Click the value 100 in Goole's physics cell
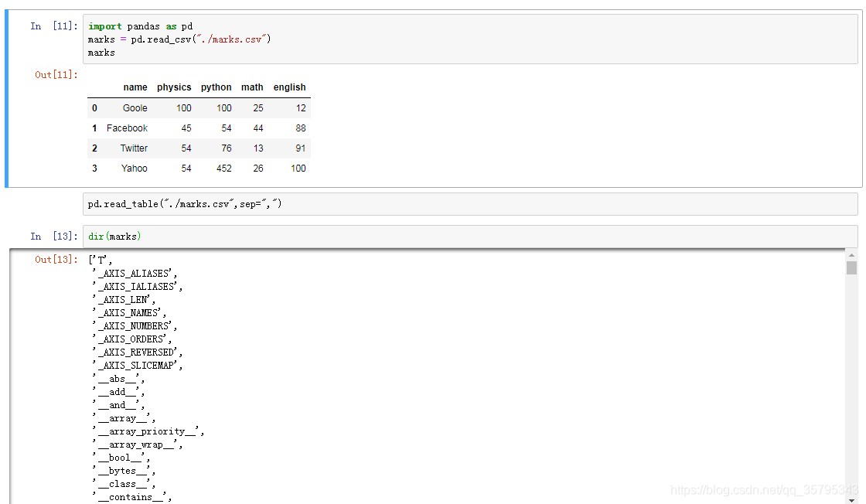 [x=184, y=107]
